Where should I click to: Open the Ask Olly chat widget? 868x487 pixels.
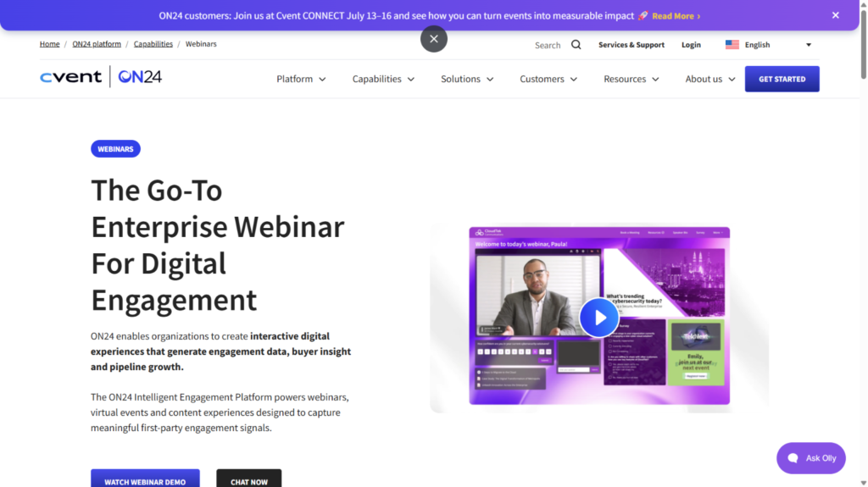pyautogui.click(x=811, y=458)
